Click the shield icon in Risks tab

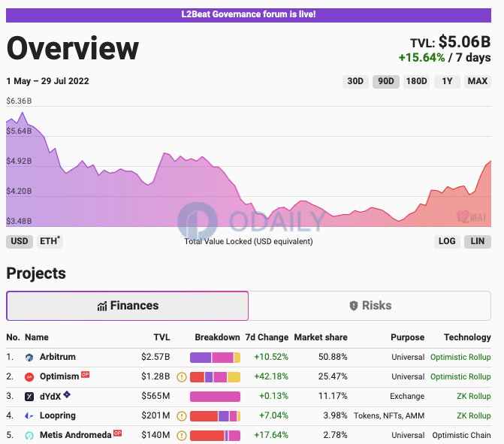pyautogui.click(x=354, y=306)
